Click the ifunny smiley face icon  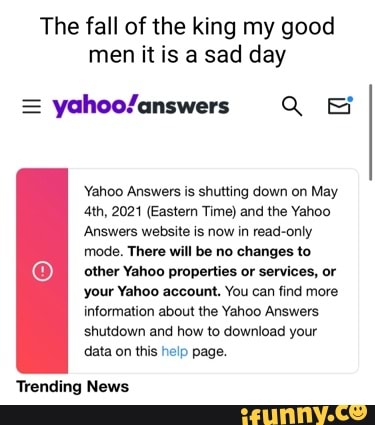(359, 411)
